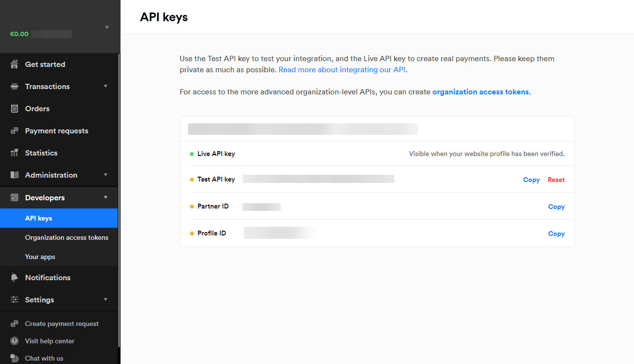
Task: Copy the Test API key
Action: pyautogui.click(x=531, y=180)
